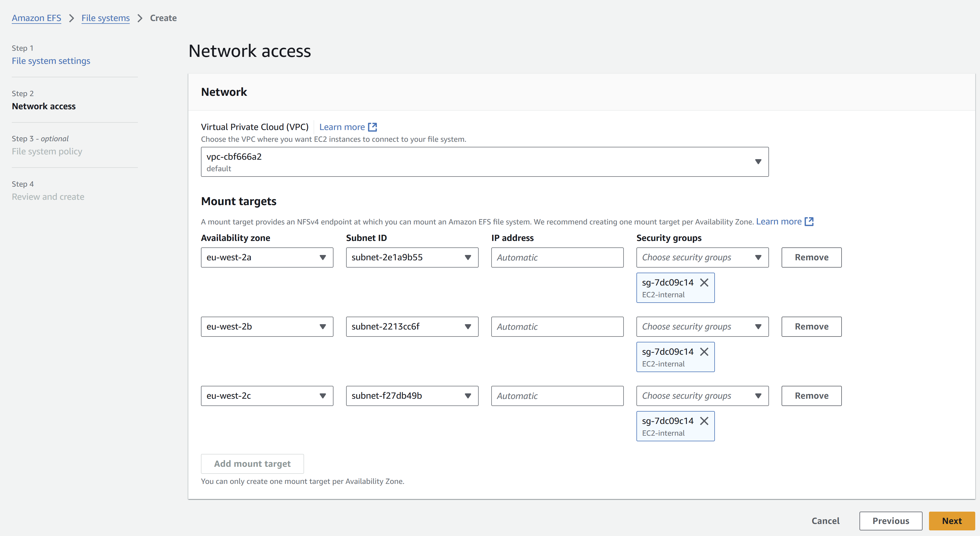Remove sg-7dc09c14 from eu-west-2c mount target
The height and width of the screenshot is (536, 980).
click(x=704, y=421)
